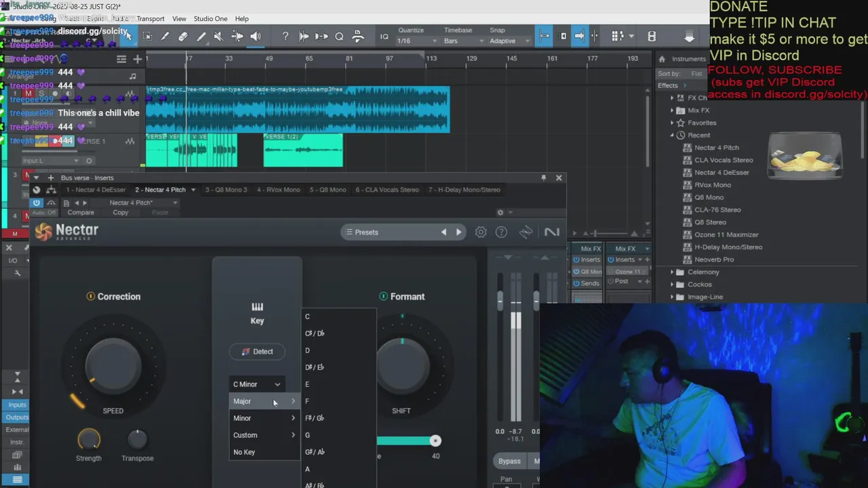868x488 pixels.
Task: Click the Browser home icon
Action: pyautogui.click(x=662, y=59)
